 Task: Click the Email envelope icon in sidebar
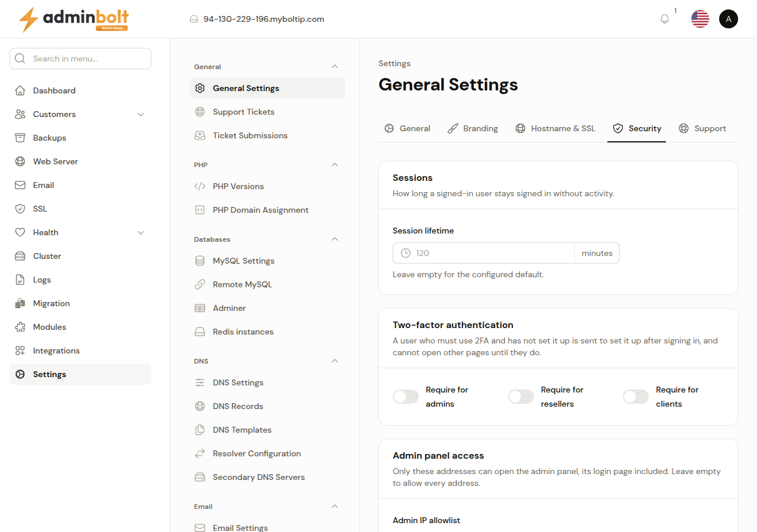pos(20,185)
